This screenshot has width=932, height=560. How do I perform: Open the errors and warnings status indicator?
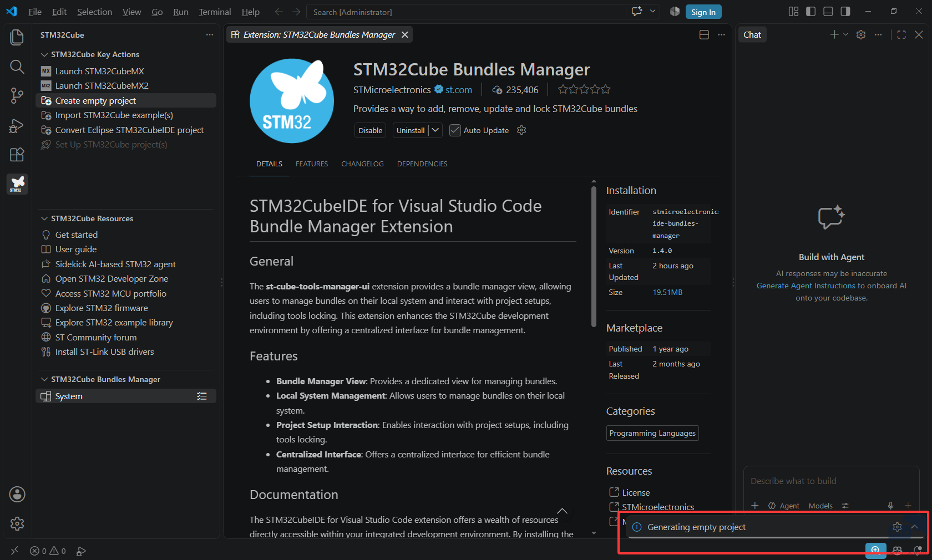[48, 551]
